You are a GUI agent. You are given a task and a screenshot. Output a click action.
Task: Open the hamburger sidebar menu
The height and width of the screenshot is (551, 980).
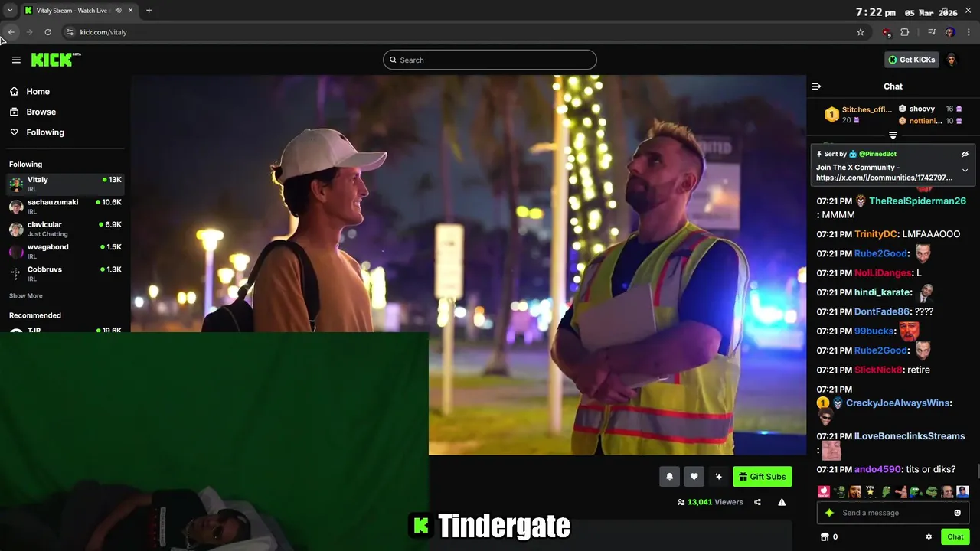coord(16,60)
